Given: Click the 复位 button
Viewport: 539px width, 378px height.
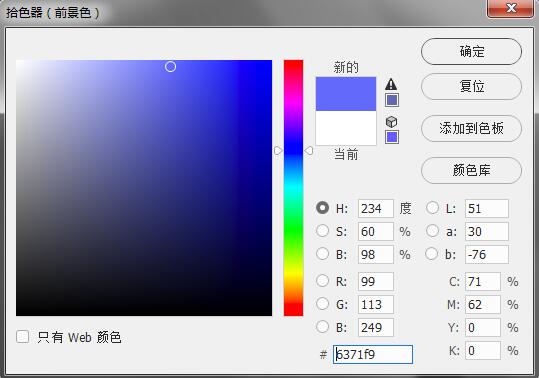Looking at the screenshot, I should click(x=471, y=86).
